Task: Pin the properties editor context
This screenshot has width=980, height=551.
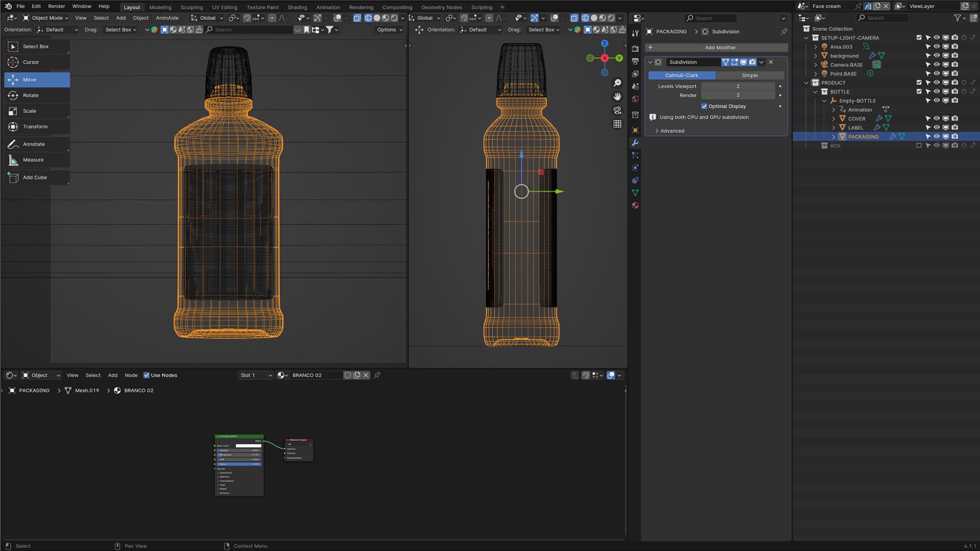Action: point(783,32)
